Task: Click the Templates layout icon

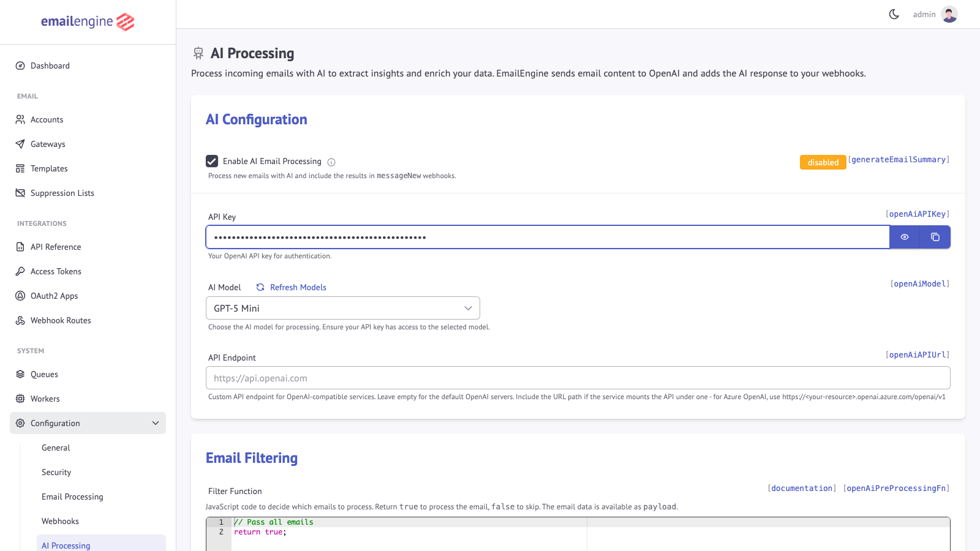Action: pos(20,168)
